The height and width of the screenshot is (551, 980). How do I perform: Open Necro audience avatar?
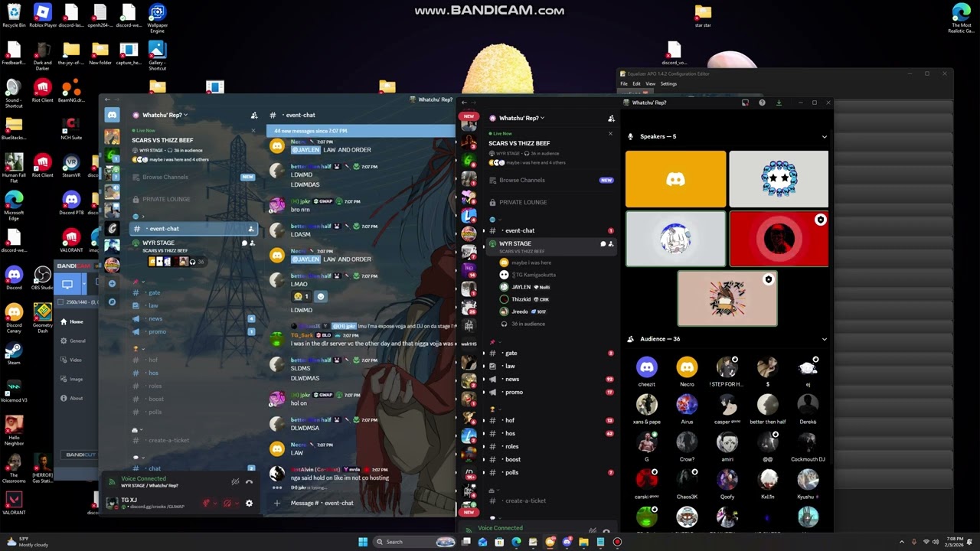point(687,367)
